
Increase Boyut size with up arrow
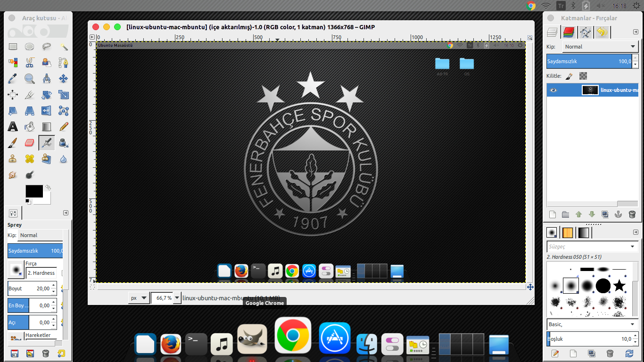(x=54, y=285)
